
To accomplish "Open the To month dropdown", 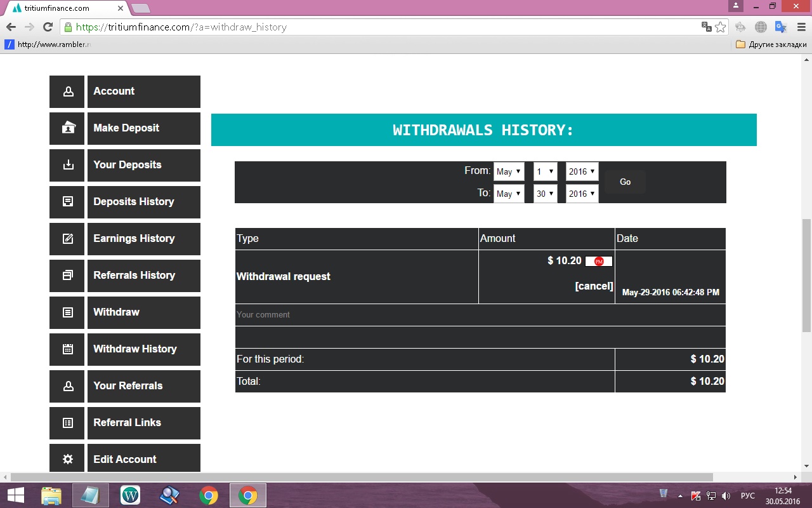I will (509, 194).
